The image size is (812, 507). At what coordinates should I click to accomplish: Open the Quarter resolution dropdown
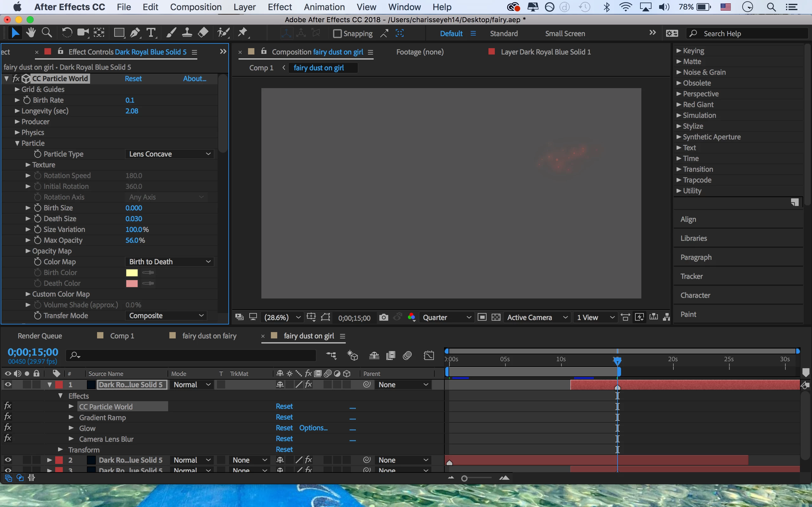(446, 317)
